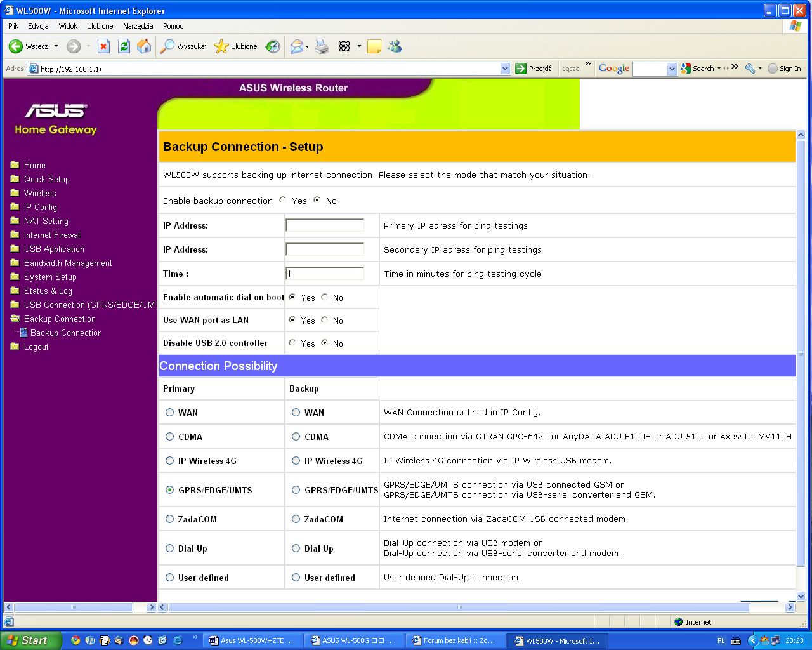Open the Plik menu

(x=13, y=26)
